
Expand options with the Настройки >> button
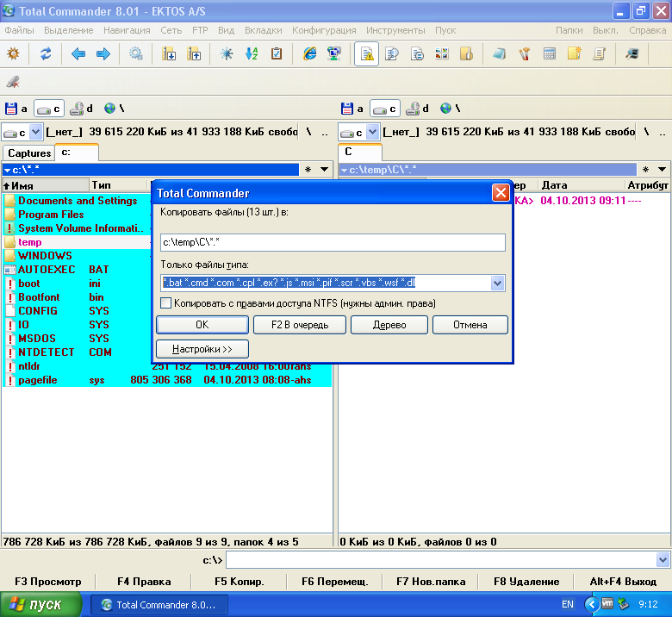pos(202,349)
